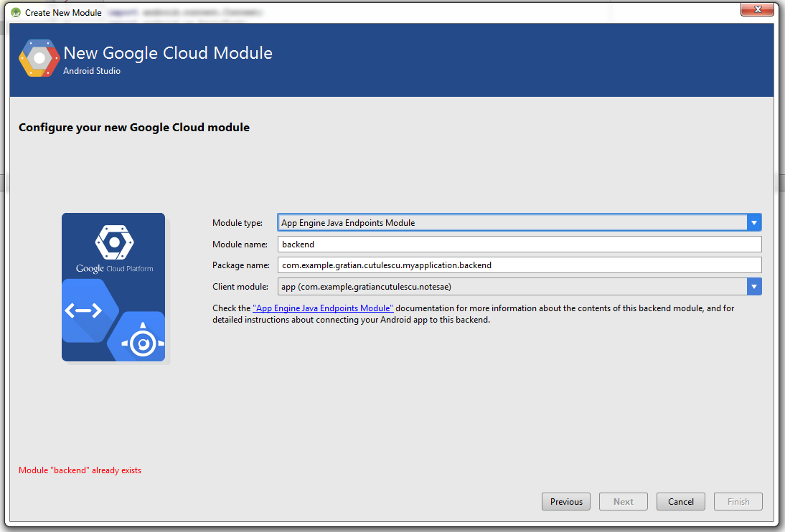Click the greyed-out Next button
The image size is (785, 532).
pos(623,502)
